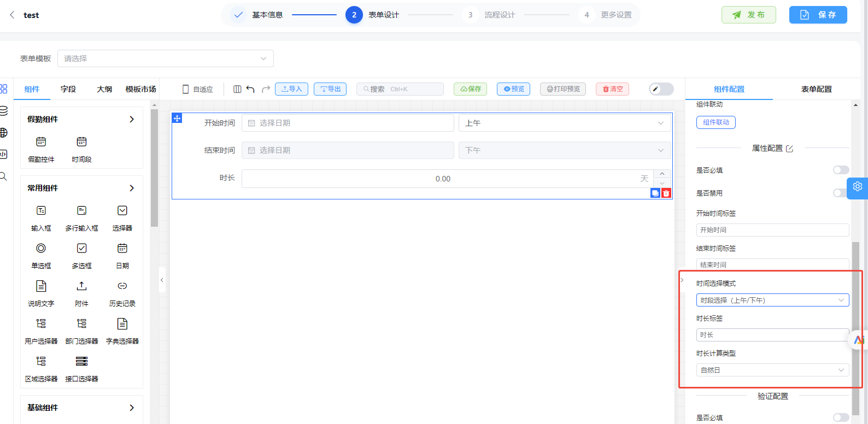Click the 开始时间标签 input field
Viewport: 868px width, 424px height.
coord(772,230)
